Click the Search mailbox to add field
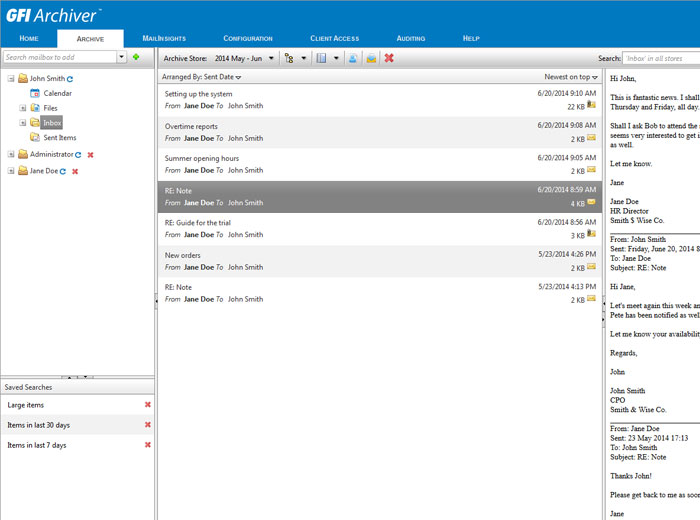The width and height of the screenshot is (700, 520). tap(60, 57)
